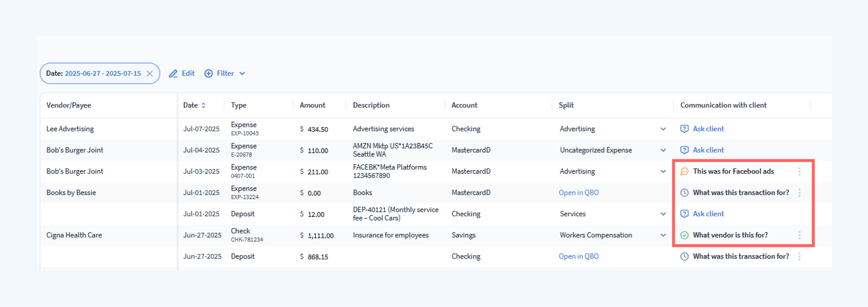Click green checkmark icon in Cigna row

point(684,235)
